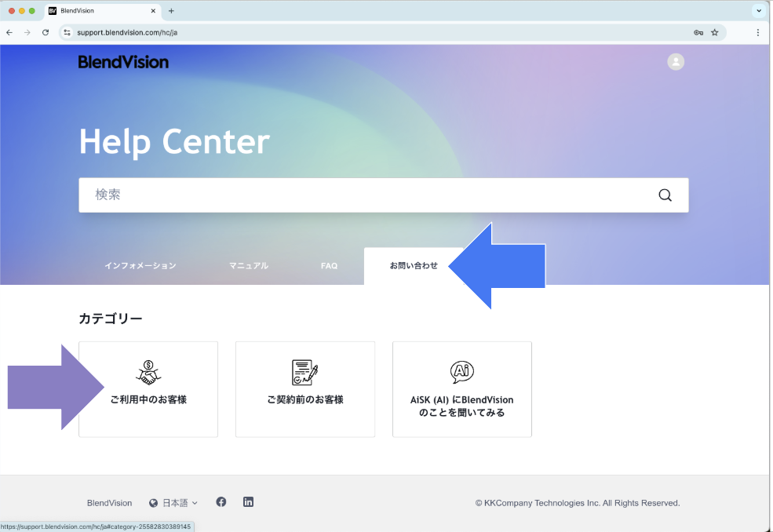Open the ご契約前のお客様 category card
The height and width of the screenshot is (532, 773).
(x=305, y=389)
